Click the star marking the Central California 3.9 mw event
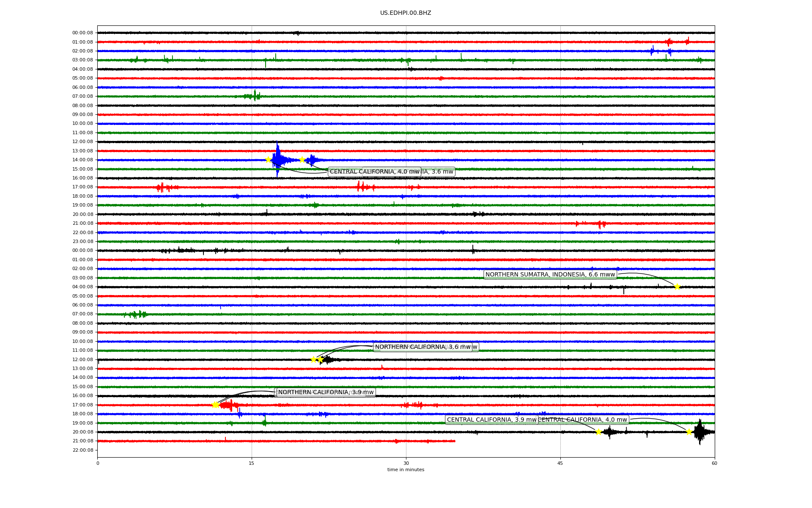The height and width of the screenshot is (508, 812). (x=598, y=432)
